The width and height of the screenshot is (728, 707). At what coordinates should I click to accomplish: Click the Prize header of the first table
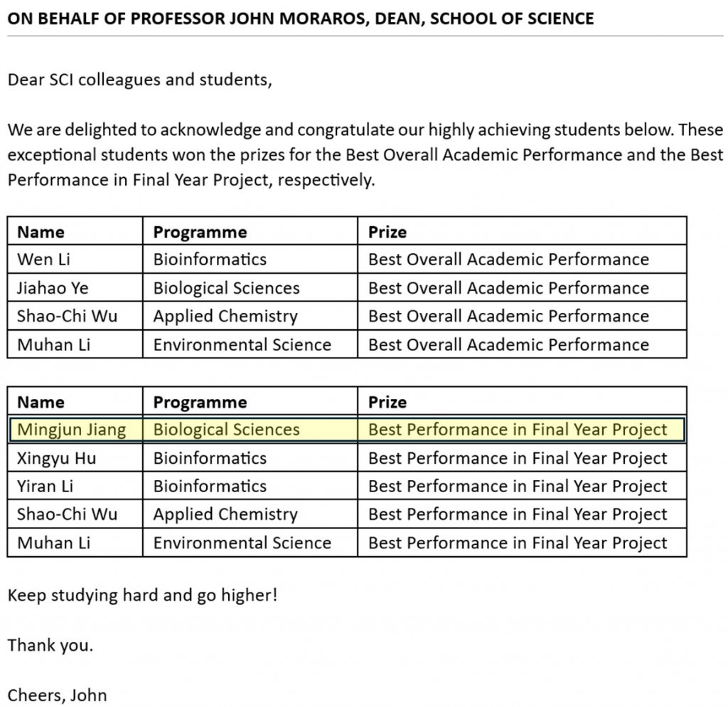(387, 232)
